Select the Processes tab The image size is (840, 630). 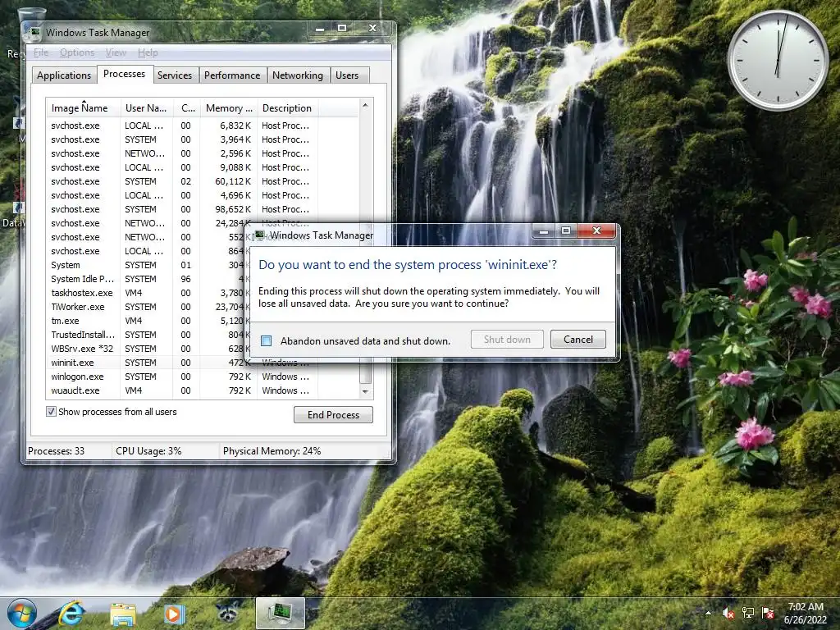(125, 74)
